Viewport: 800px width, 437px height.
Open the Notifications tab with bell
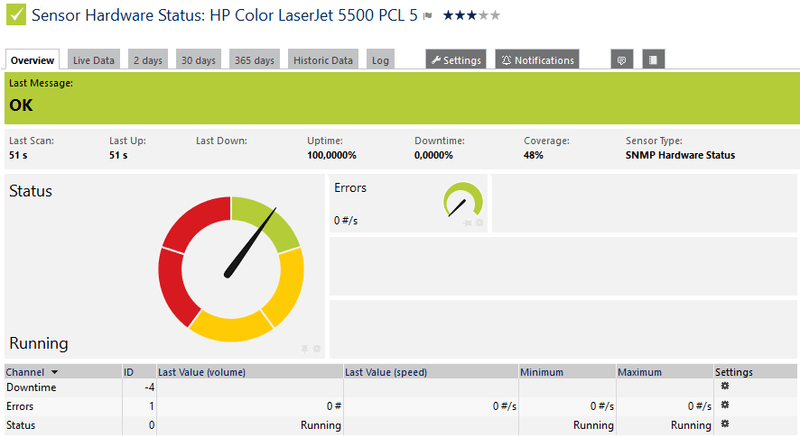[537, 60]
